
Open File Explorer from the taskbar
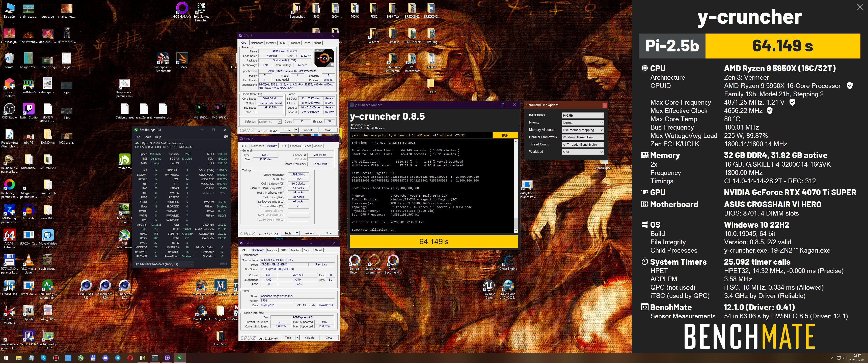(x=18, y=358)
